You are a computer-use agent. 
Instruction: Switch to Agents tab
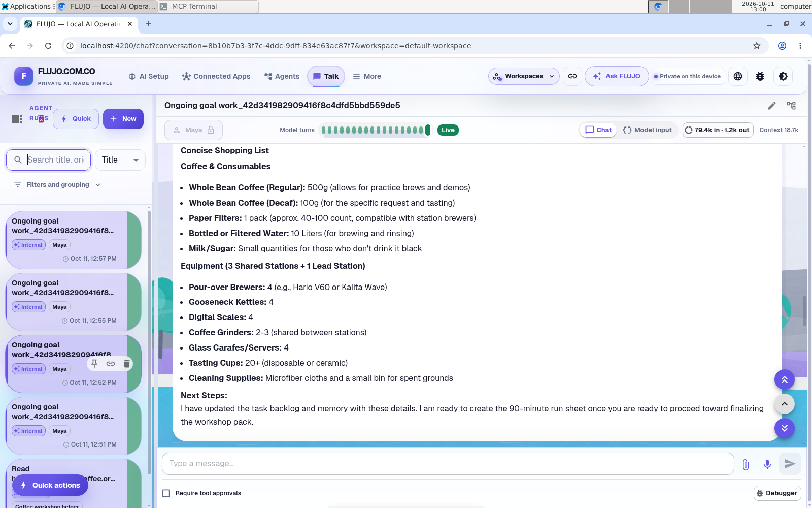tap(282, 76)
